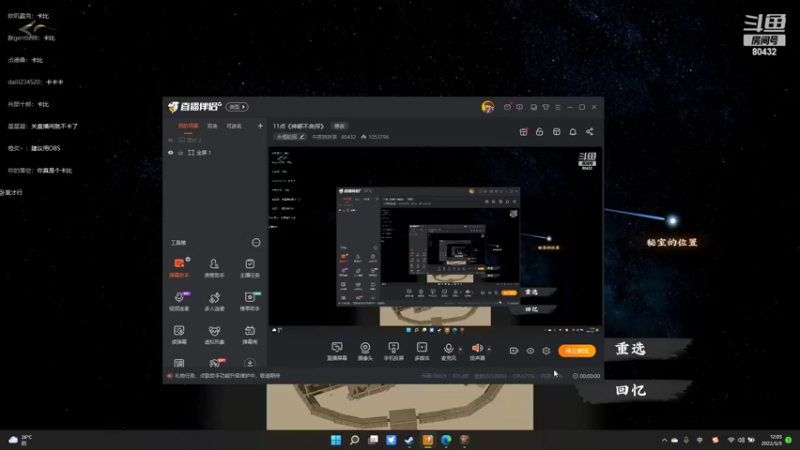Open Windows taskbar search
Screen dimensions: 800x450
355,440
